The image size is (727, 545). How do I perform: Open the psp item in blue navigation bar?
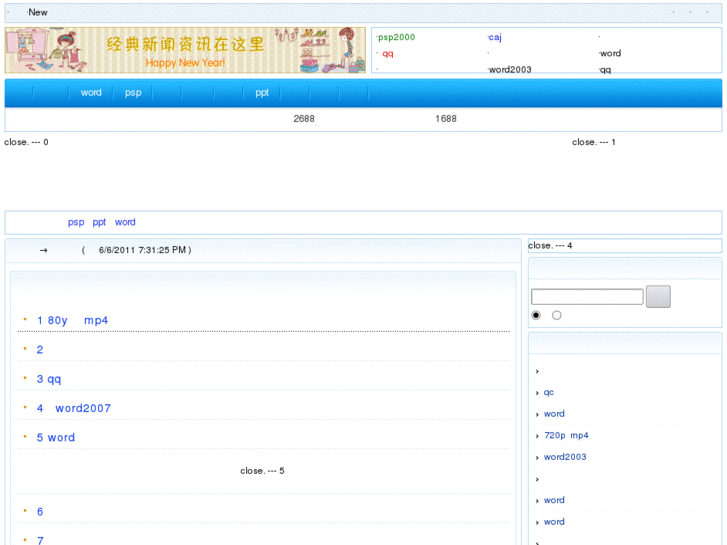tap(133, 93)
